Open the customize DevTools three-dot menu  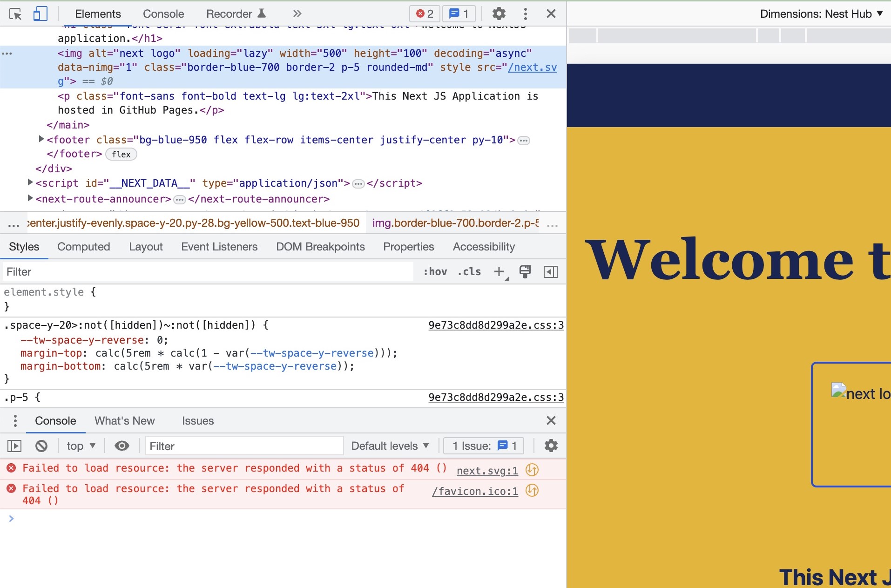coord(525,14)
